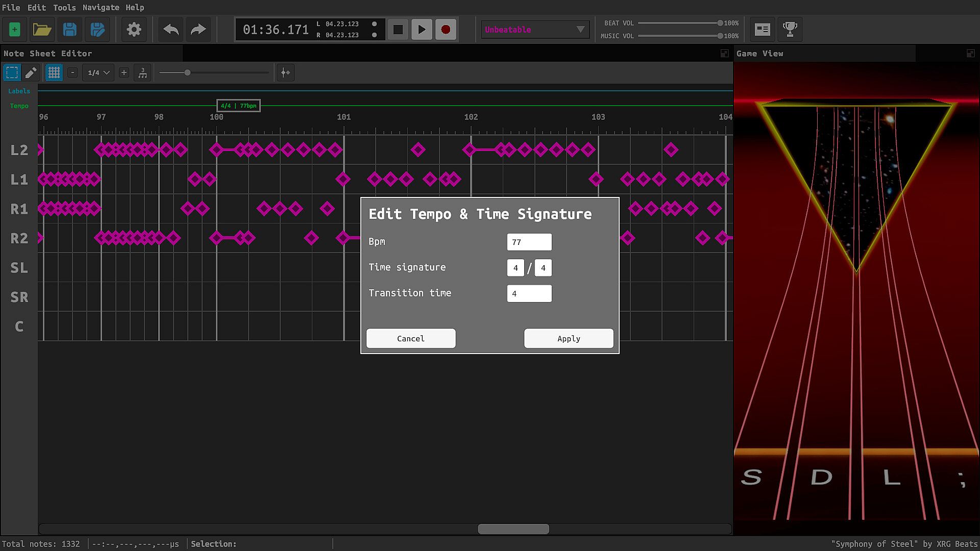
Task: Open the Navigate menu
Action: (101, 7)
